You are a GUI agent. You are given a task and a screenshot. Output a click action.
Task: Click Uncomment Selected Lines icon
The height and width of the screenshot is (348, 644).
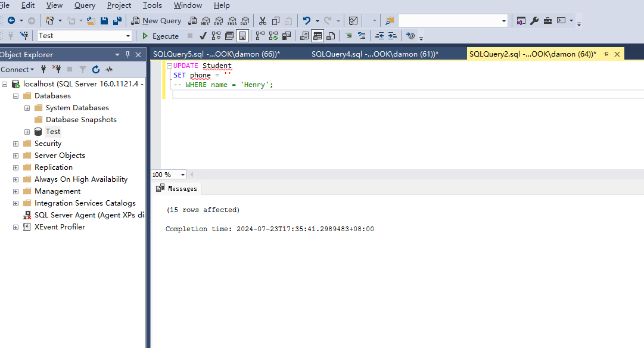point(362,36)
